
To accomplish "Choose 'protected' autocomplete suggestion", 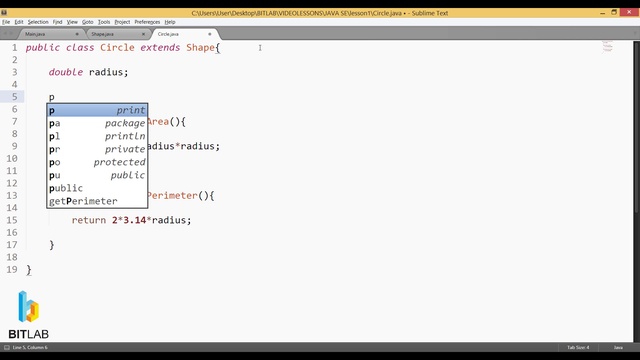I will (x=97, y=162).
